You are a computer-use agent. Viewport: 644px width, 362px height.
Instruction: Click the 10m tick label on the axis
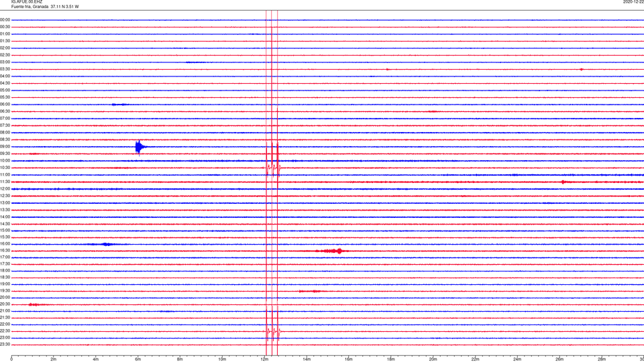pos(222,359)
